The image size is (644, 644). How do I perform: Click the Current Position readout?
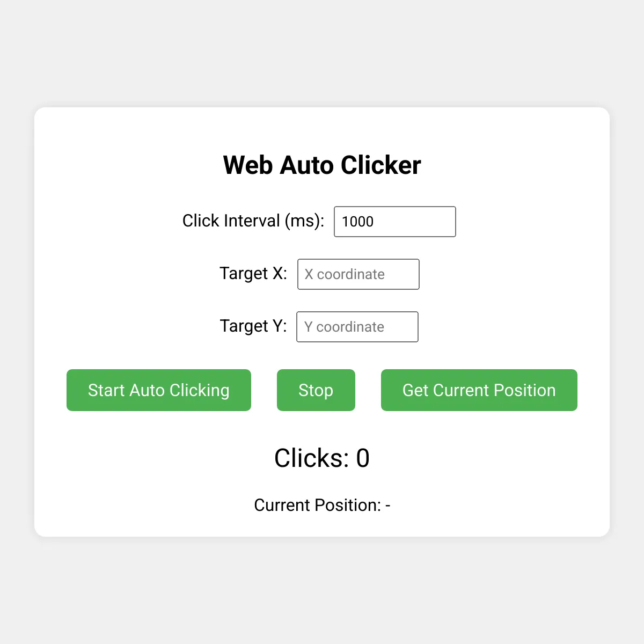coord(322,505)
